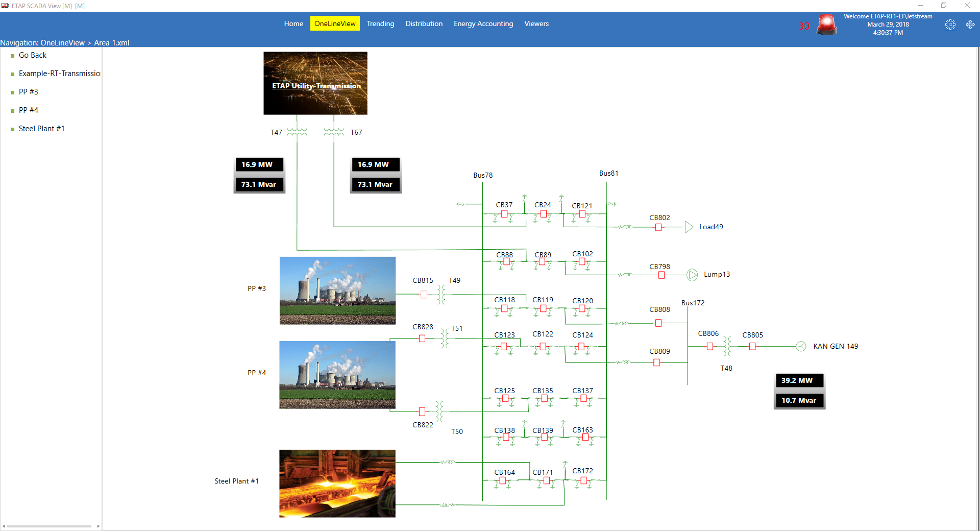This screenshot has height=531, width=980.
Task: Click the T47 transformer symbol
Action: [297, 132]
